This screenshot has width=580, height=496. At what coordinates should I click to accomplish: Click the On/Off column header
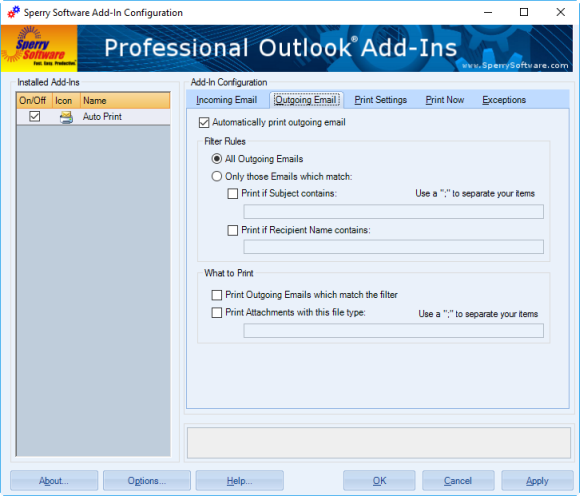point(34,101)
